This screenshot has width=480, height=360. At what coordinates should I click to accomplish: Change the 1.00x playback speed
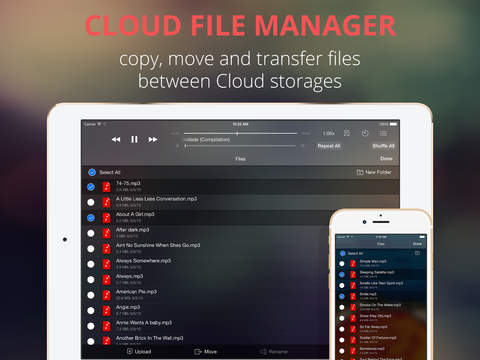tap(328, 133)
